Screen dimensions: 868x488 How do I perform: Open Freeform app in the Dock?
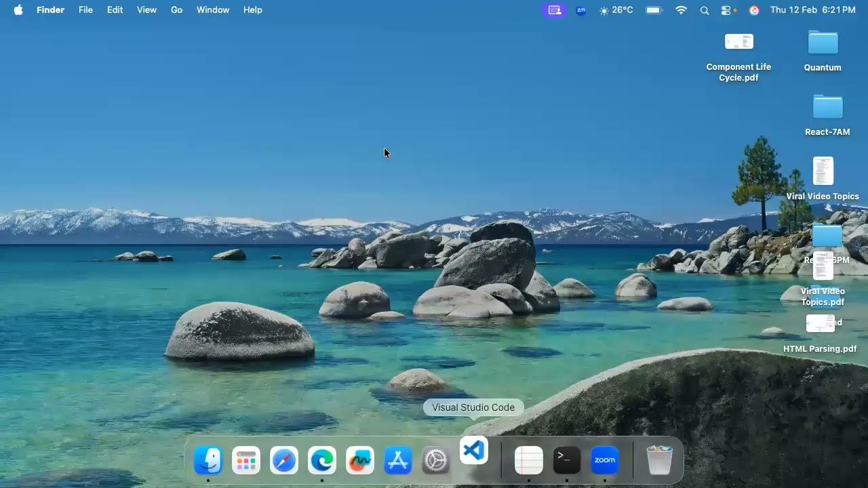coord(360,461)
